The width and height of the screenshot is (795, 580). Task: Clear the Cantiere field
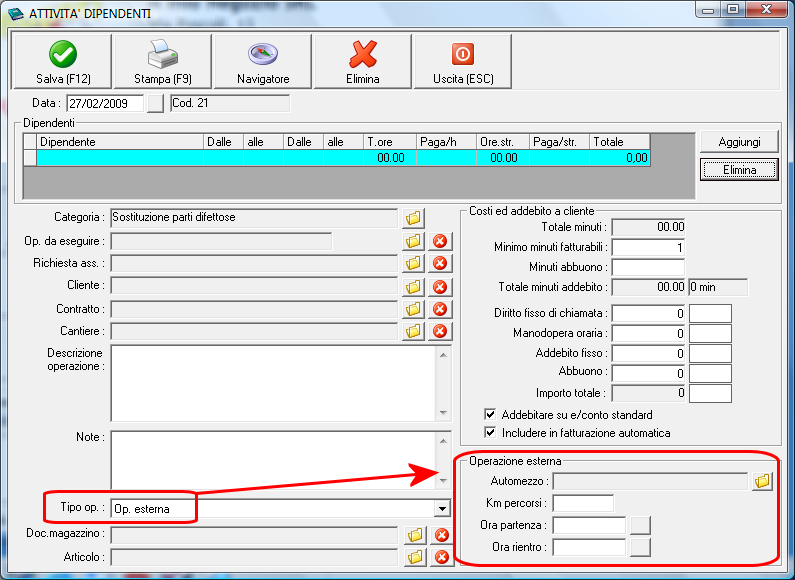click(440, 331)
